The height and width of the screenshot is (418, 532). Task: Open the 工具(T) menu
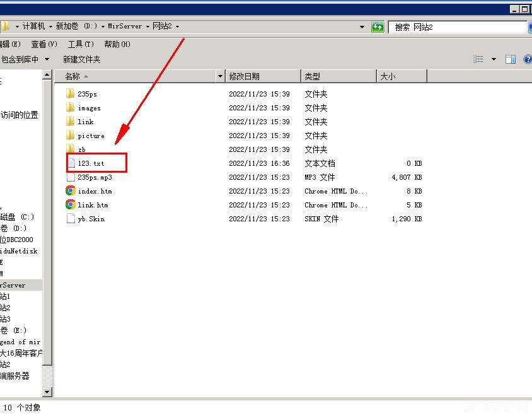[x=81, y=44]
